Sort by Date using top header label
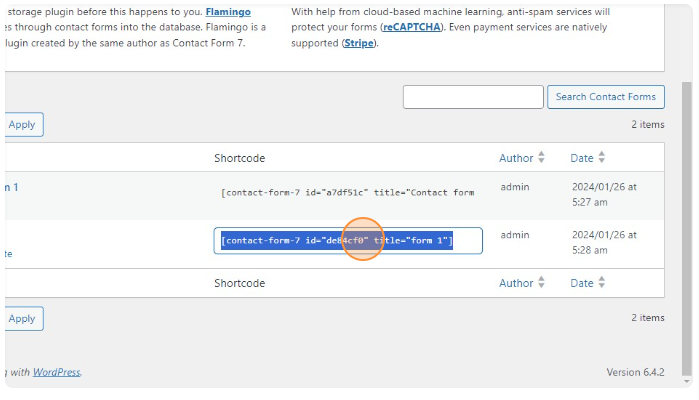Screen dimensions: 699x400 582,158
